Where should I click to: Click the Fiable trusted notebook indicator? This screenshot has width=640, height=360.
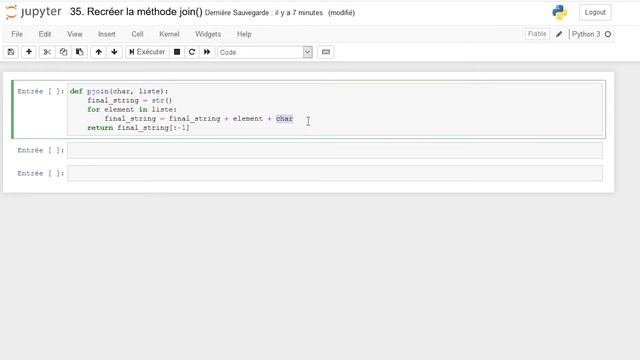(537, 34)
